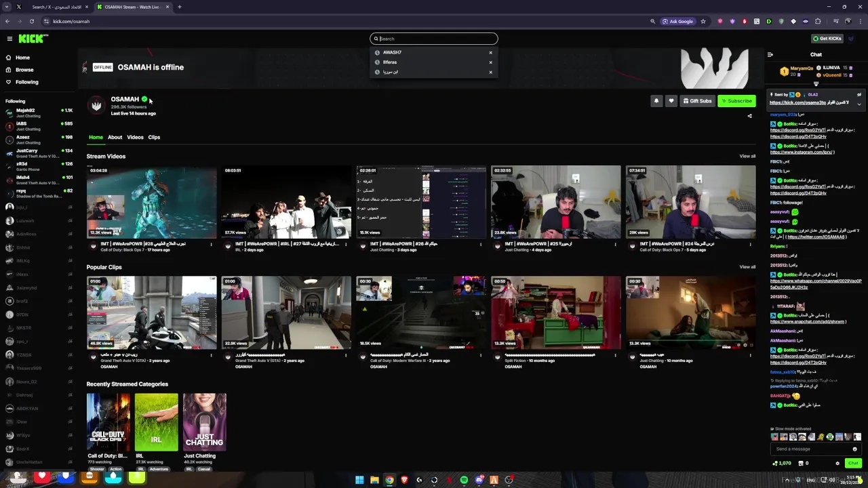The image size is (868, 488).
Task: Open the #24 stream video thumbnail
Action: [690, 202]
